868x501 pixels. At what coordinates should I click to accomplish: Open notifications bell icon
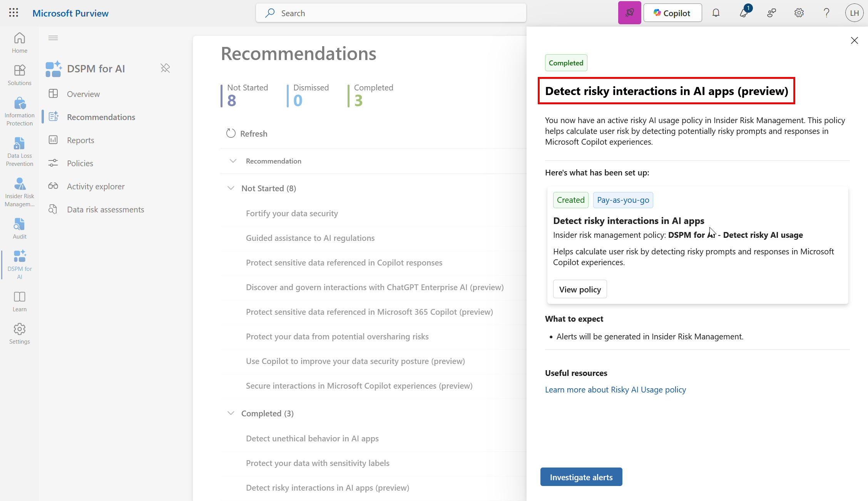[716, 13]
